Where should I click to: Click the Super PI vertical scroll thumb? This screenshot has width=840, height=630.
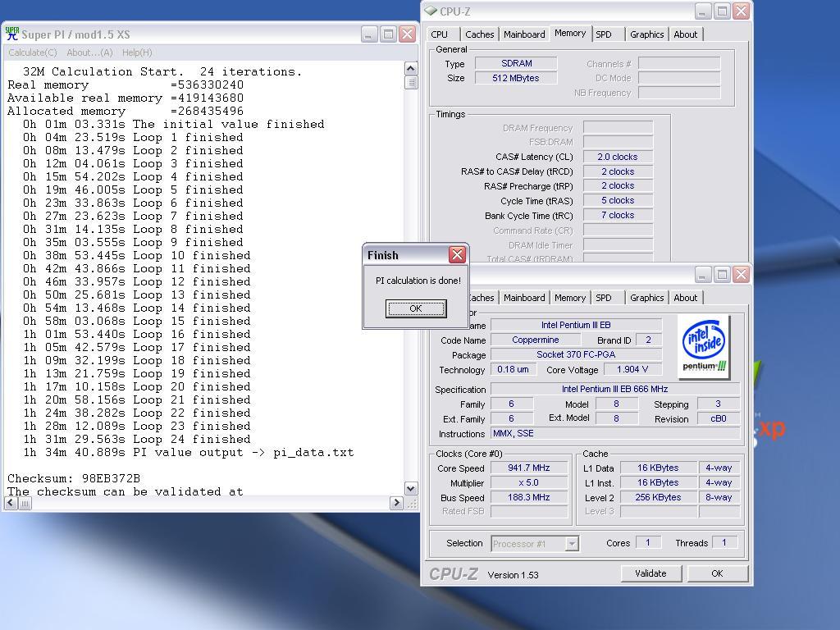tap(411, 83)
